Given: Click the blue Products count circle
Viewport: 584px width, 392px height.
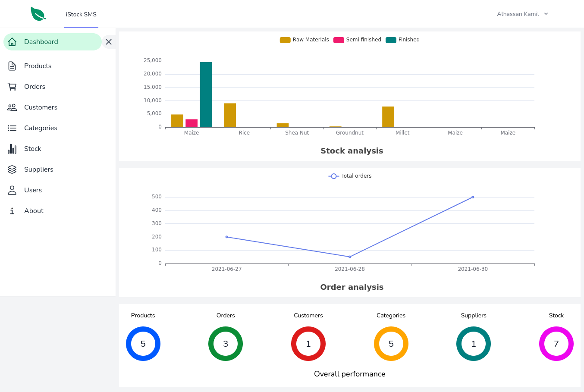Looking at the screenshot, I should (143, 344).
